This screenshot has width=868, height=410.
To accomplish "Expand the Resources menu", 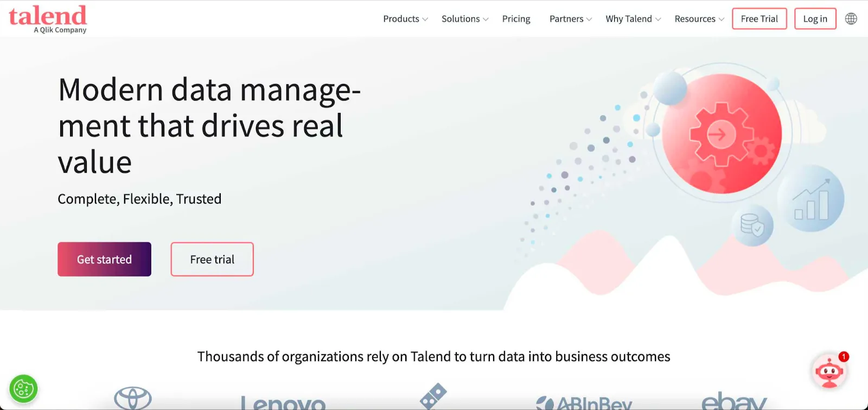I will 699,19.
